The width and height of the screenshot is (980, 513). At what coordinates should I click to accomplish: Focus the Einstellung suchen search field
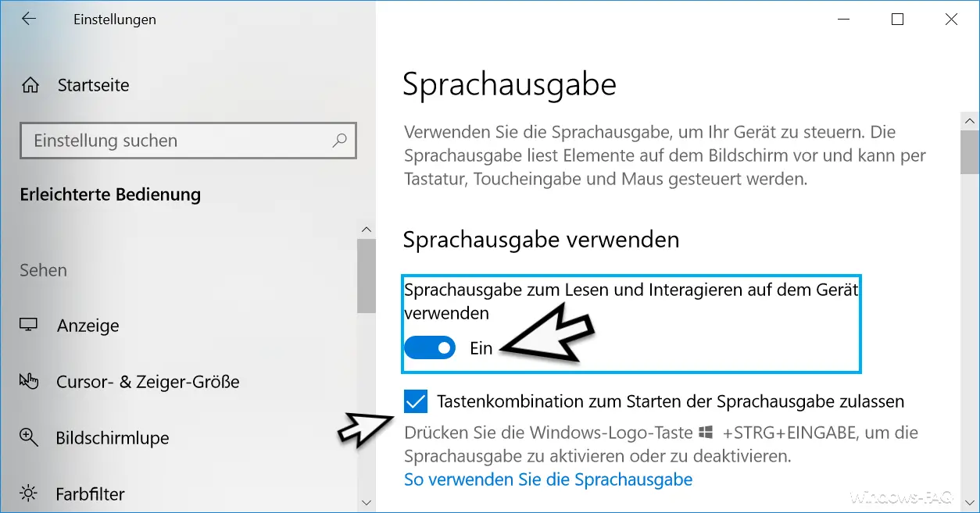[x=188, y=141]
